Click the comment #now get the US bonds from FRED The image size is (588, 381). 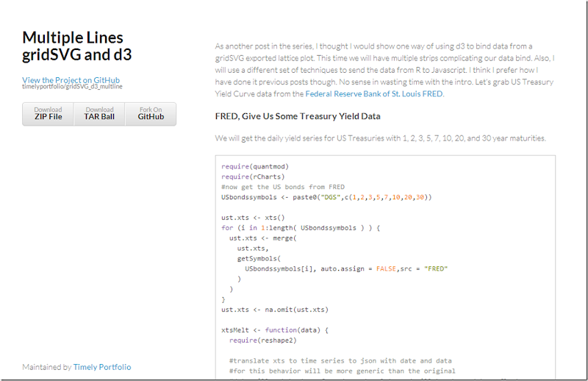(283, 187)
